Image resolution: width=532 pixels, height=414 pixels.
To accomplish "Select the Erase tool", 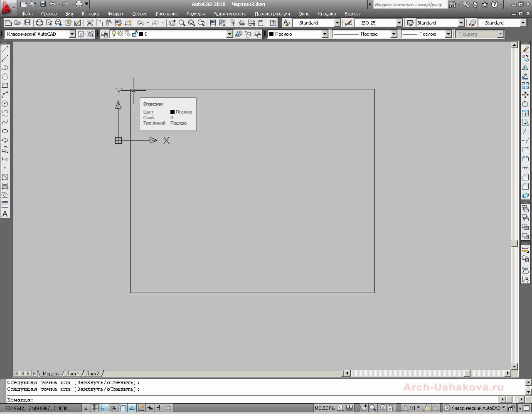I will [525, 49].
